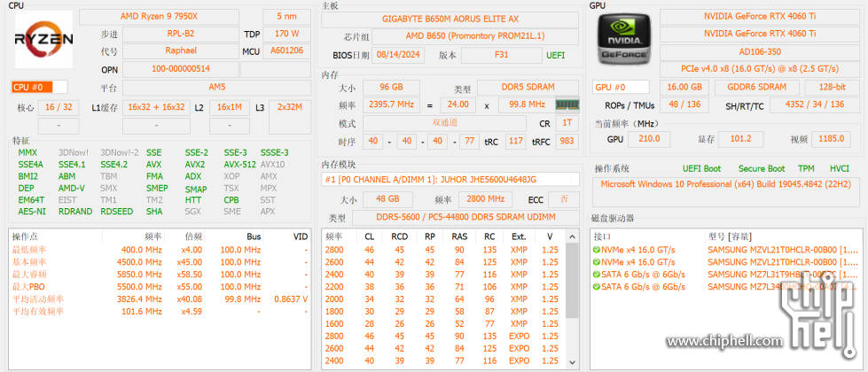
Task: Click the 16 / 32 core count value
Action: [59, 107]
